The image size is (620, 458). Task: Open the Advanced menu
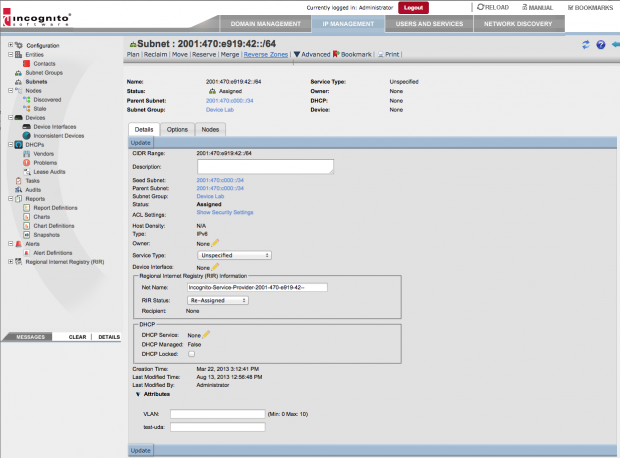point(312,54)
